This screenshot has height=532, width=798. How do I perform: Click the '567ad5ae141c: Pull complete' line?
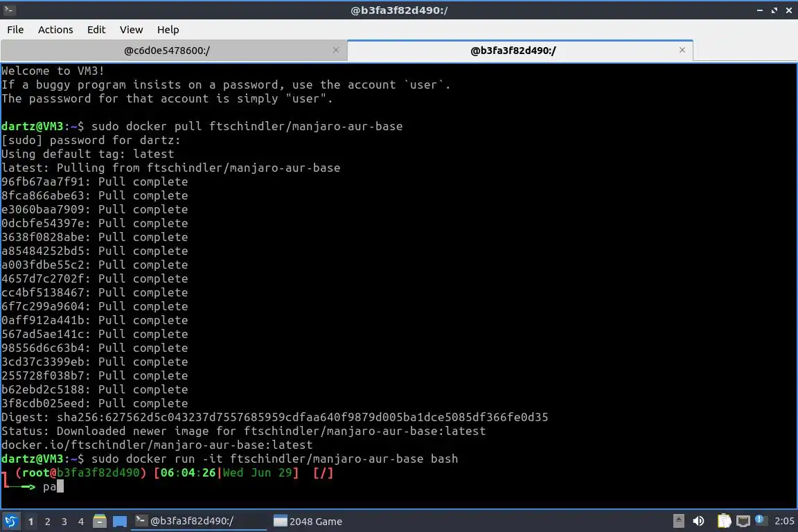tap(95, 334)
